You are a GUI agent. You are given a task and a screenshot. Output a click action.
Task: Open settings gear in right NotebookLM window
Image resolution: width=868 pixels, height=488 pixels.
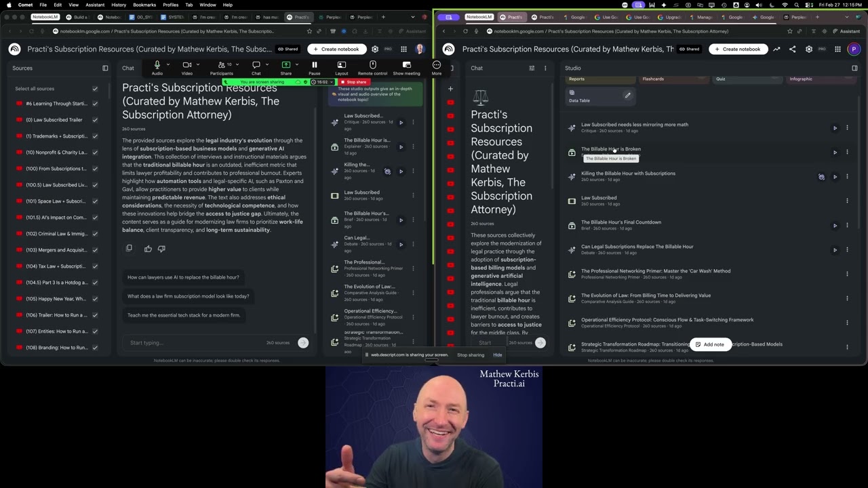click(808, 49)
